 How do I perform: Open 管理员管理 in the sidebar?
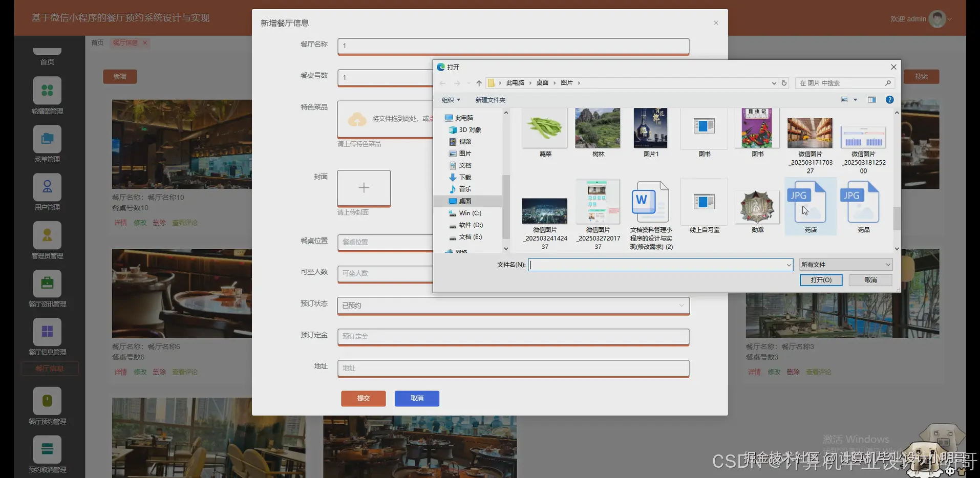tap(47, 241)
